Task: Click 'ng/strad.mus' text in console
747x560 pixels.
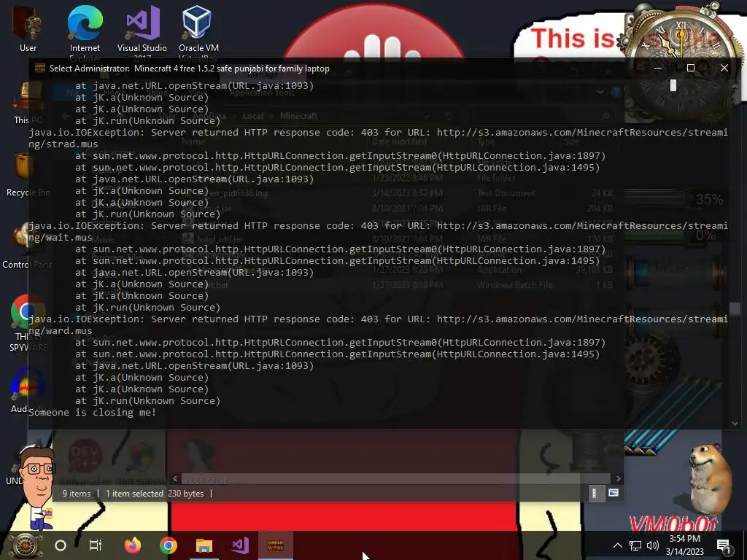Action: [x=63, y=144]
